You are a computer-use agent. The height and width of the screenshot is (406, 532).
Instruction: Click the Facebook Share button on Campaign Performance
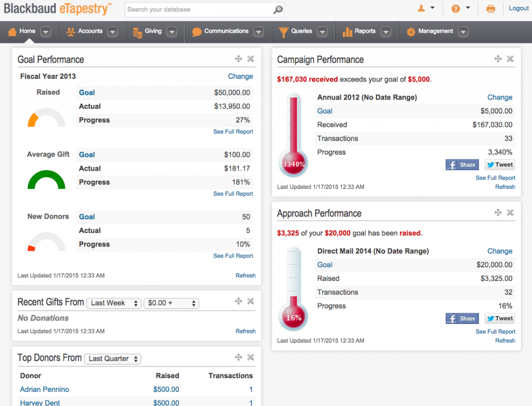pyautogui.click(x=462, y=165)
